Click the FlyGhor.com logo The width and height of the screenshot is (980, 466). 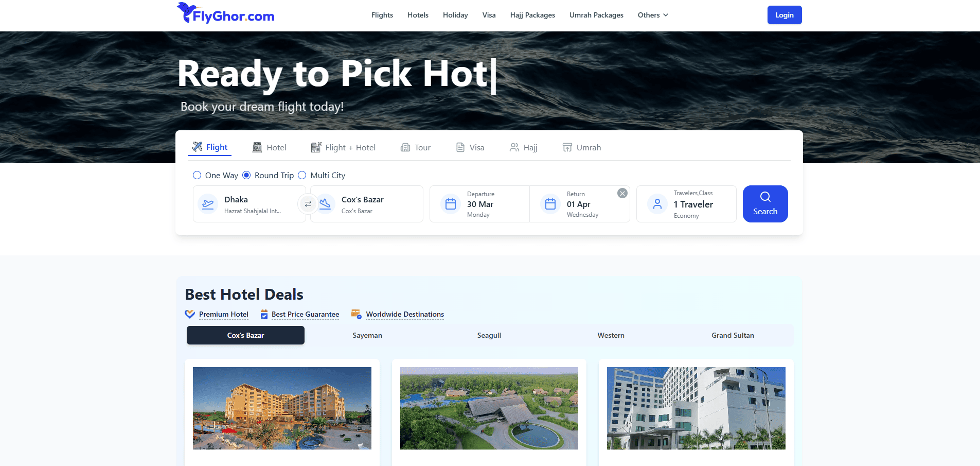coord(226,14)
